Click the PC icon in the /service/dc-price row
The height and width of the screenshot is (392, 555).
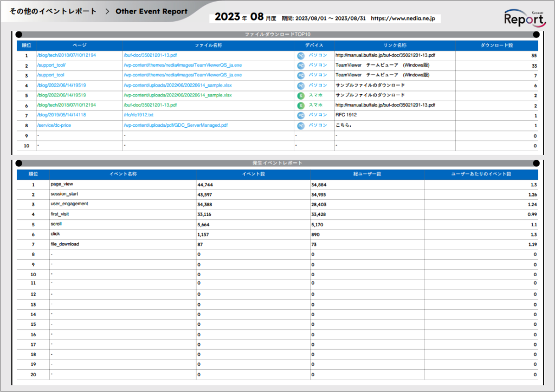pyautogui.click(x=300, y=125)
